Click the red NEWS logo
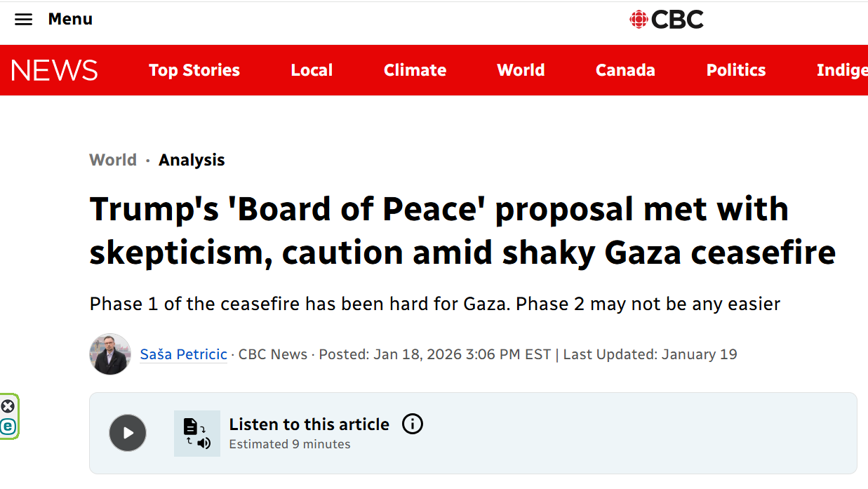 click(x=54, y=70)
